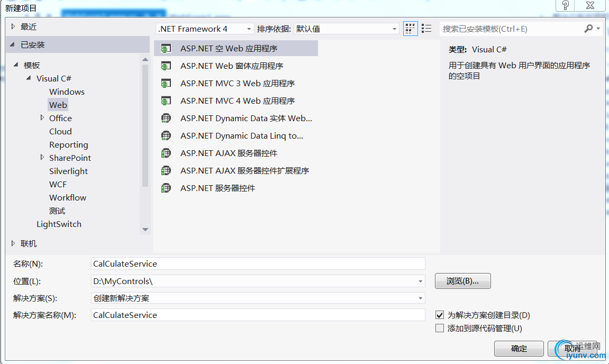Select Reporting template category
This screenshot has height=364, width=609.
click(69, 144)
